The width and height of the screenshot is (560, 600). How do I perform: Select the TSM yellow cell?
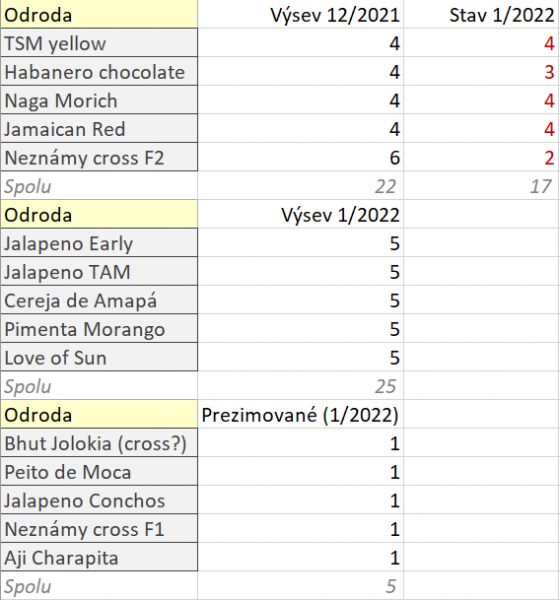99,43
